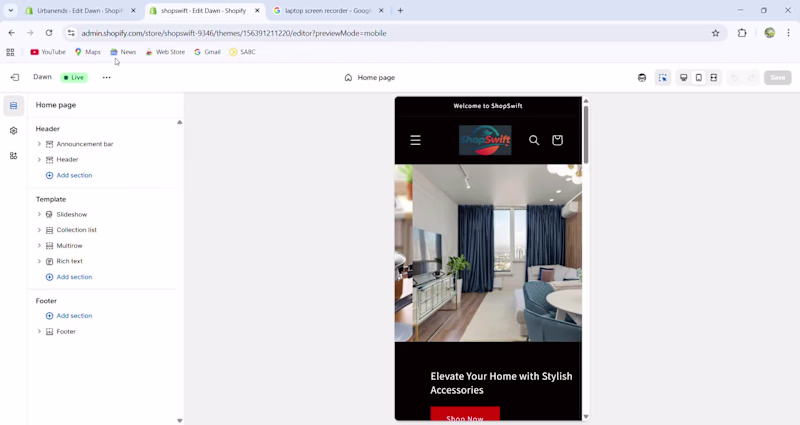Open the Web Store bookmark
The image size is (800, 425).
(165, 52)
